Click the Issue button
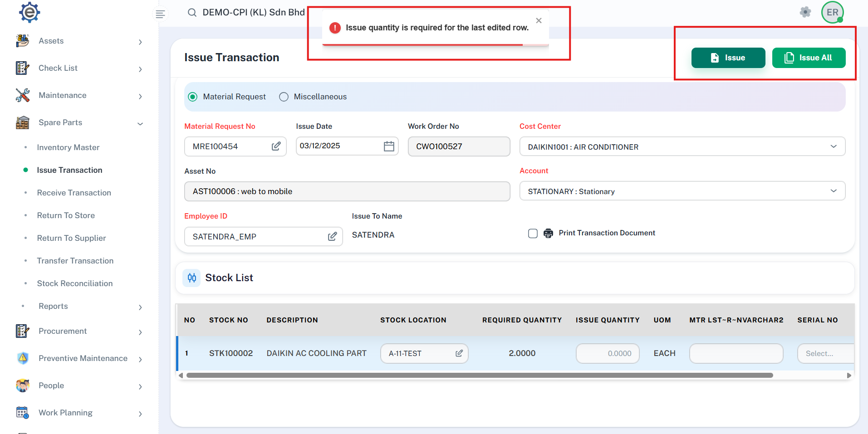This screenshot has height=434, width=868. (x=728, y=58)
